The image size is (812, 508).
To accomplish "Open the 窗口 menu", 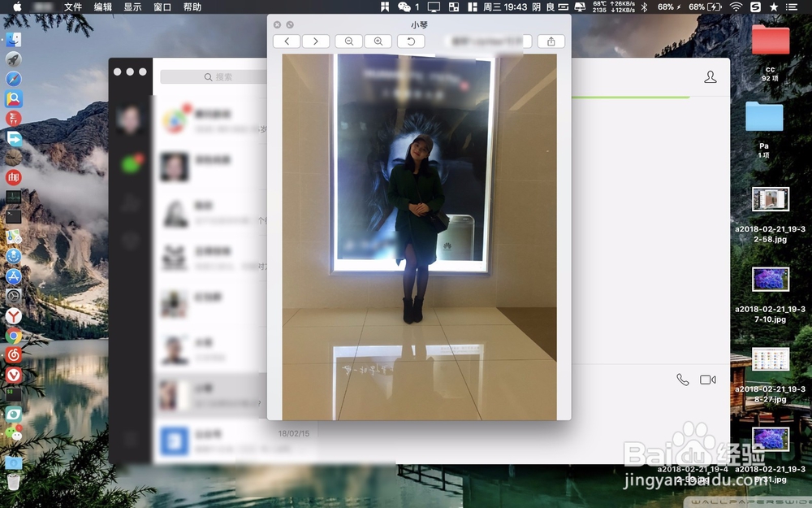I will pos(162,7).
